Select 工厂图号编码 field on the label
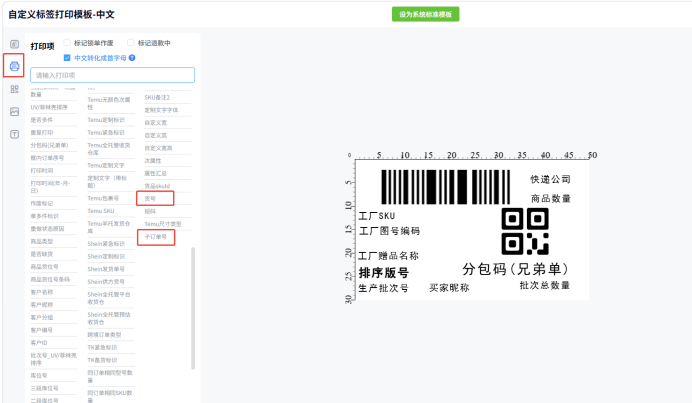692x403 pixels. (x=389, y=231)
